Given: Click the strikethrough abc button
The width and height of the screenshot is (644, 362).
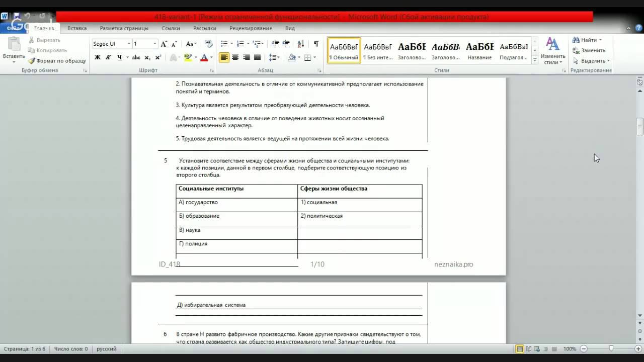Looking at the screenshot, I should pyautogui.click(x=136, y=57).
